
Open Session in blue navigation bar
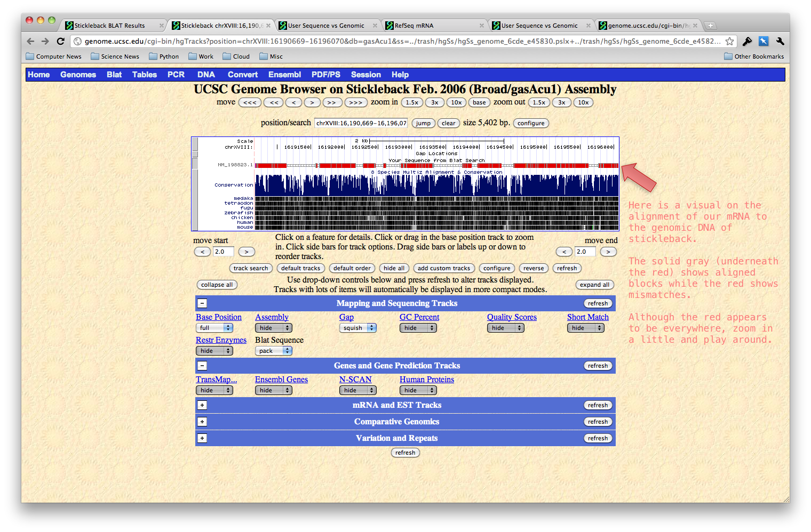click(x=366, y=75)
